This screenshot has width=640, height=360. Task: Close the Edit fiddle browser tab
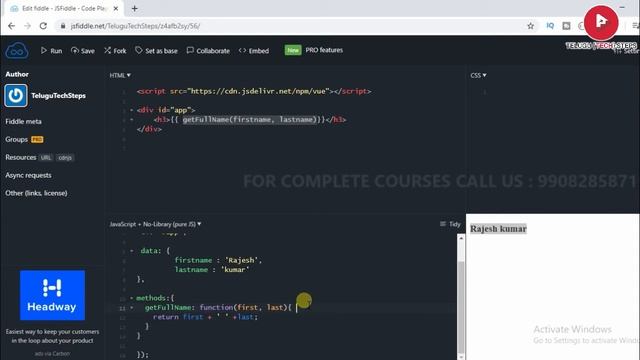tap(116, 8)
